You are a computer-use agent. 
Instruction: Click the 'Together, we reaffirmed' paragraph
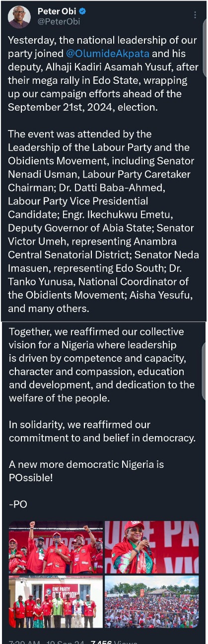tap(101, 365)
